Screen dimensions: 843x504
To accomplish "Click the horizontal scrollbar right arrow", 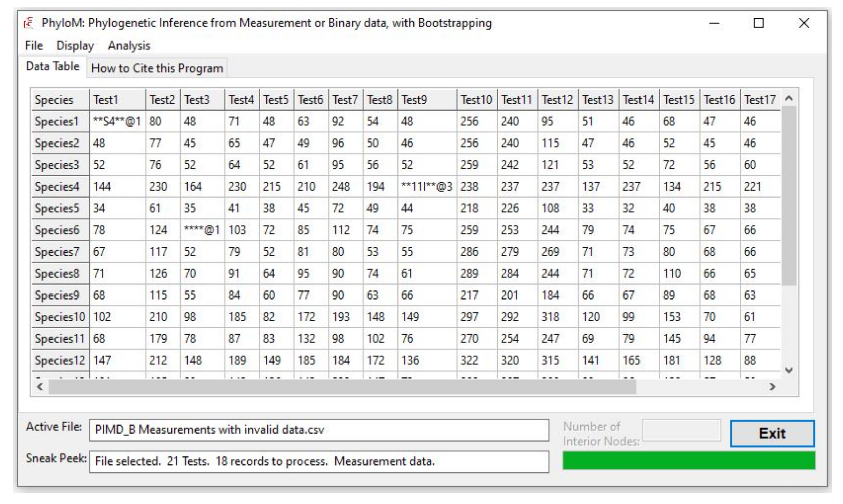I will [x=772, y=387].
